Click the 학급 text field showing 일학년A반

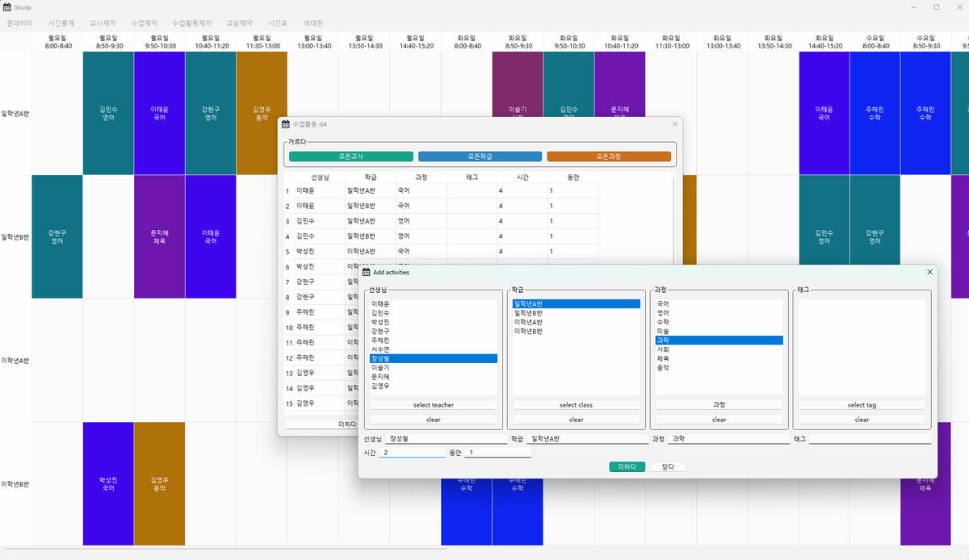(x=587, y=439)
